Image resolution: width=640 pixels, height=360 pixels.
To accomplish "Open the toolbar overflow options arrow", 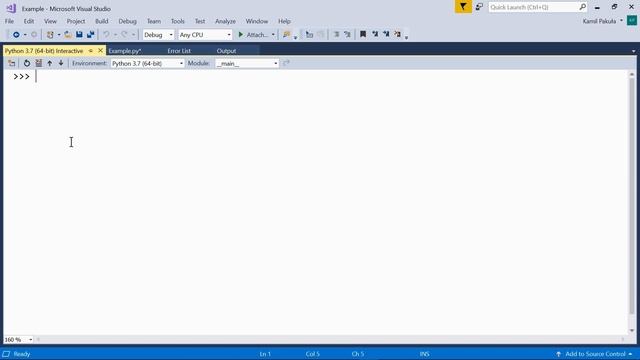I will 407,37.
